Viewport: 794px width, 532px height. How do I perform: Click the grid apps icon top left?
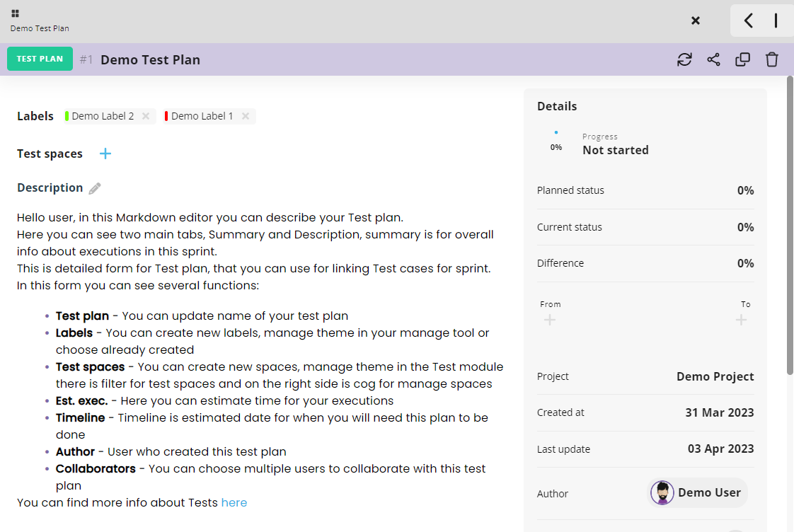click(16, 13)
